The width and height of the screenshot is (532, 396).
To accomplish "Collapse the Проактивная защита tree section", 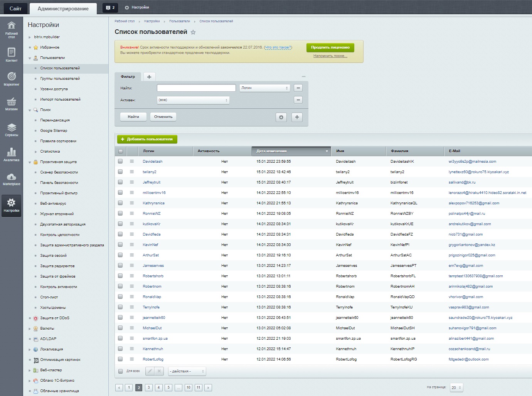I will pyautogui.click(x=30, y=162).
